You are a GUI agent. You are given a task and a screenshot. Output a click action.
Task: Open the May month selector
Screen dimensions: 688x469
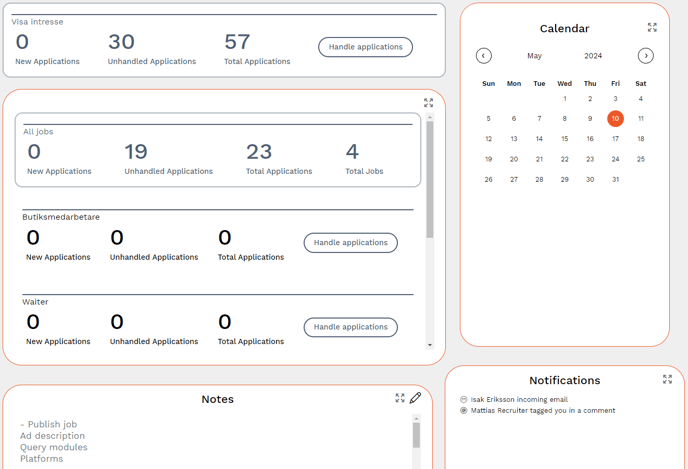[535, 56]
